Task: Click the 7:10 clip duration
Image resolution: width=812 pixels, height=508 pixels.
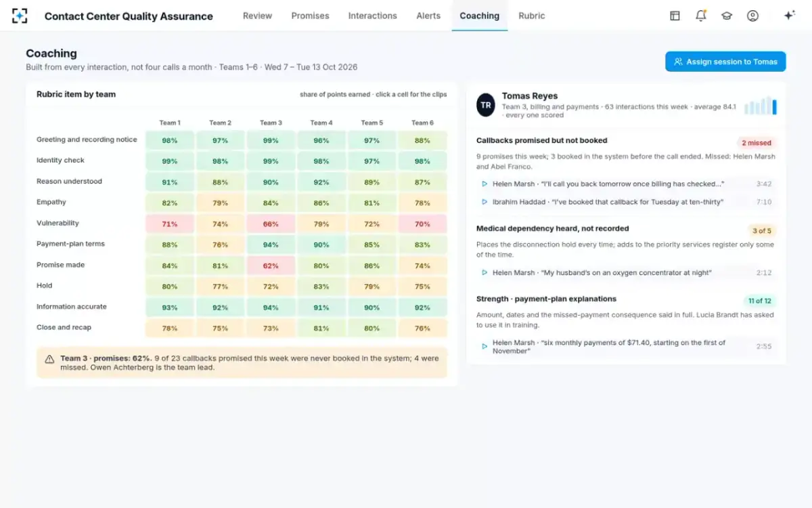Action: (x=764, y=202)
